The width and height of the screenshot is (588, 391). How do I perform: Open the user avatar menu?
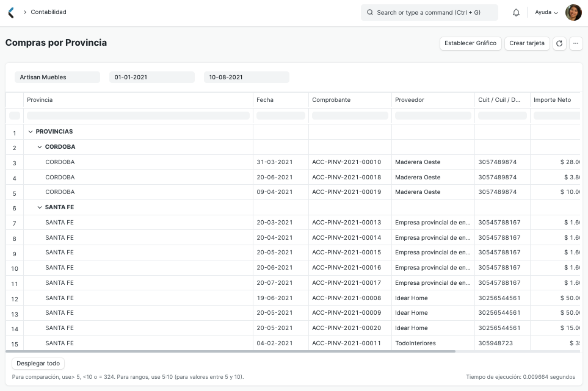573,12
